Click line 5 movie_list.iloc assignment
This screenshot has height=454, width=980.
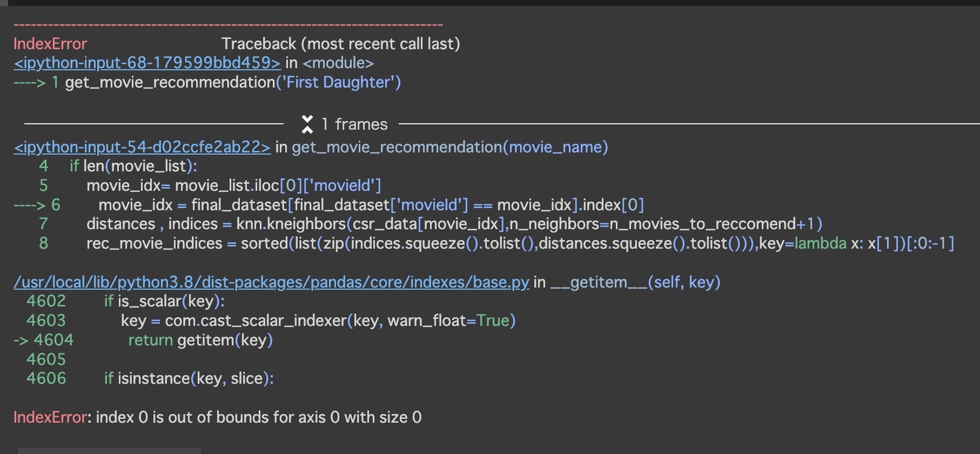pos(234,185)
